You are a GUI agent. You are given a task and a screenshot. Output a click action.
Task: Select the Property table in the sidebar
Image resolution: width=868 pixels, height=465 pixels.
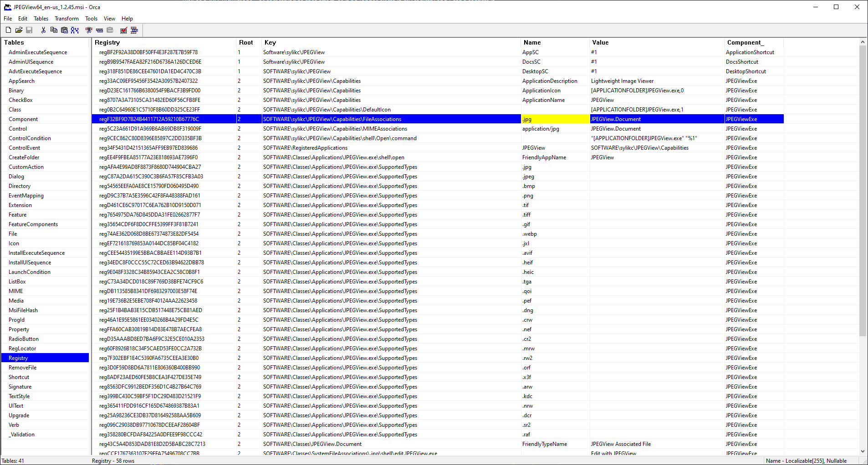coord(19,329)
